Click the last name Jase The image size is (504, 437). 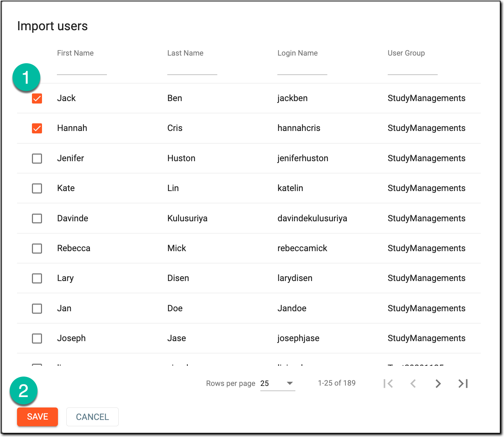(x=177, y=338)
